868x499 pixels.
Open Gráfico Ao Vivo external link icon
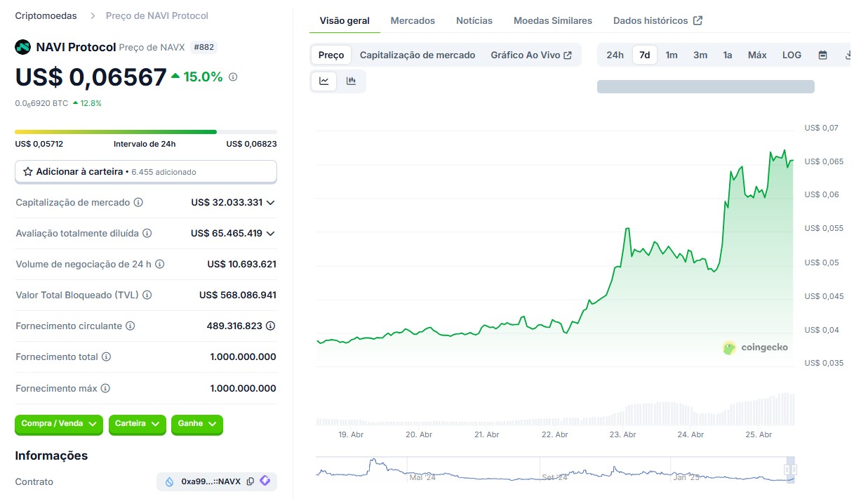pyautogui.click(x=568, y=55)
